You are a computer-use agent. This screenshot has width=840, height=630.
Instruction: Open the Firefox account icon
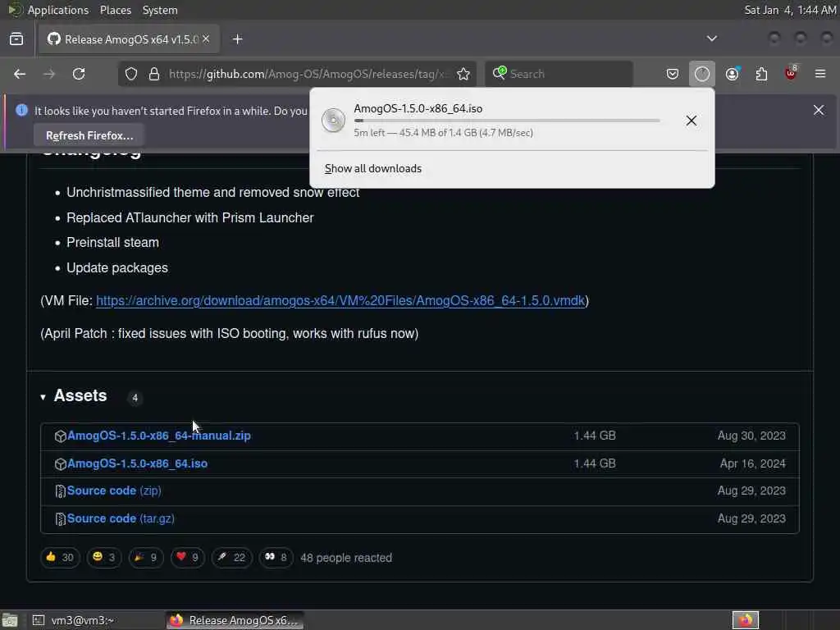(x=733, y=74)
